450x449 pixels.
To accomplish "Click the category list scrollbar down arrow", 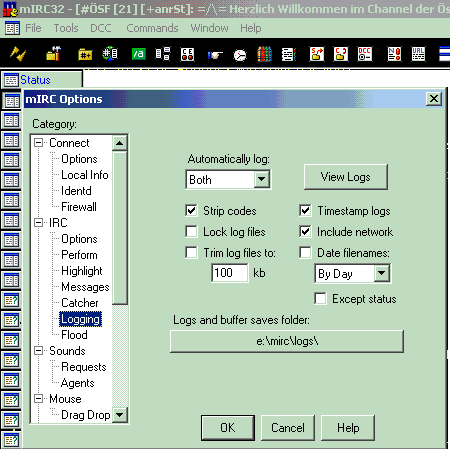I will point(120,415).
